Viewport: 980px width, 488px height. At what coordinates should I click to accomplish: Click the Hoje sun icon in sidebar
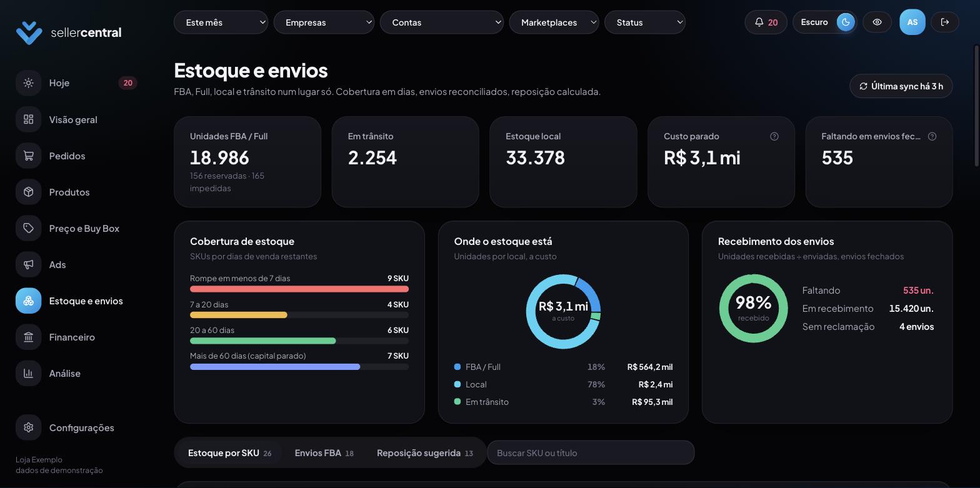pos(28,83)
